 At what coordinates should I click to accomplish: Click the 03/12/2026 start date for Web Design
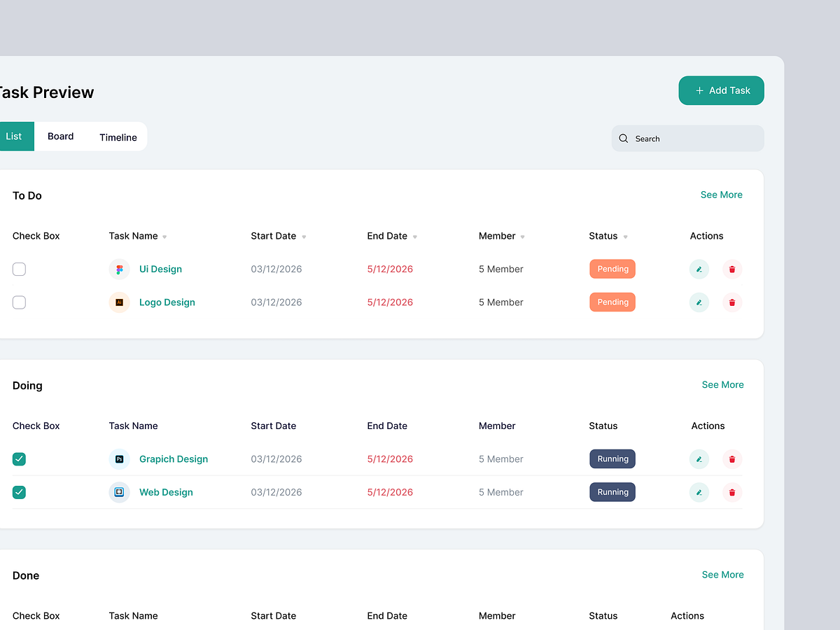276,492
